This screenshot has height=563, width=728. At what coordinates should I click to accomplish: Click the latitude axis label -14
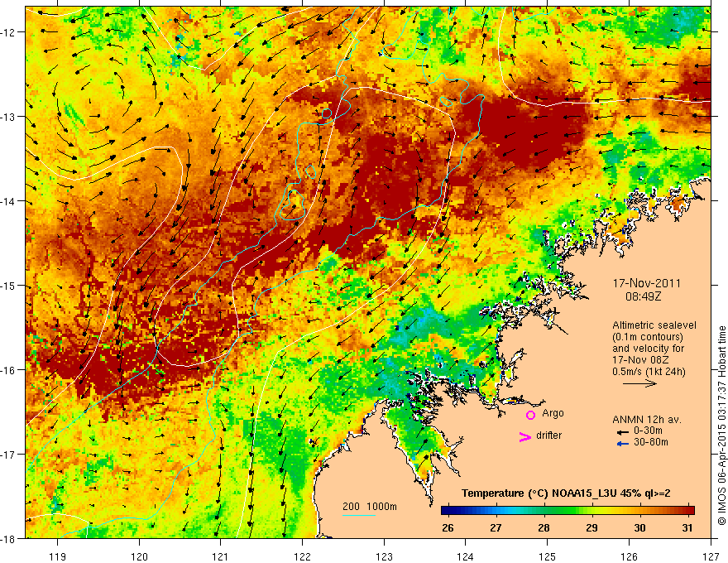(x=8, y=201)
